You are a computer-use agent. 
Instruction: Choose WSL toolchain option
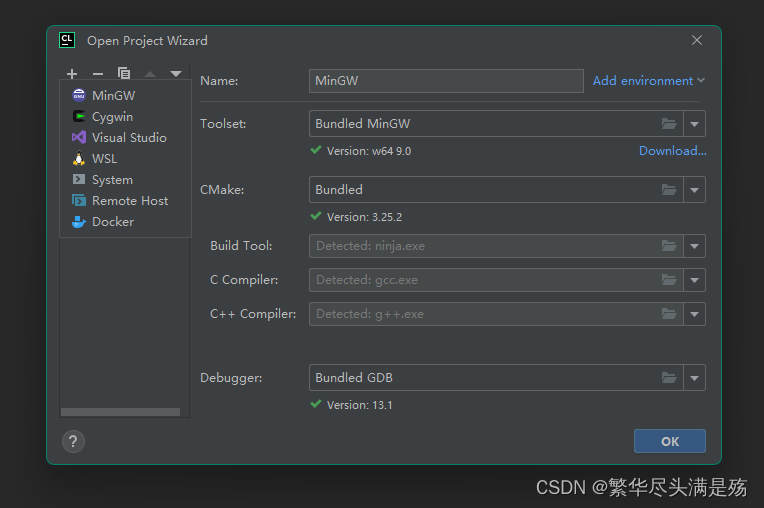104,159
